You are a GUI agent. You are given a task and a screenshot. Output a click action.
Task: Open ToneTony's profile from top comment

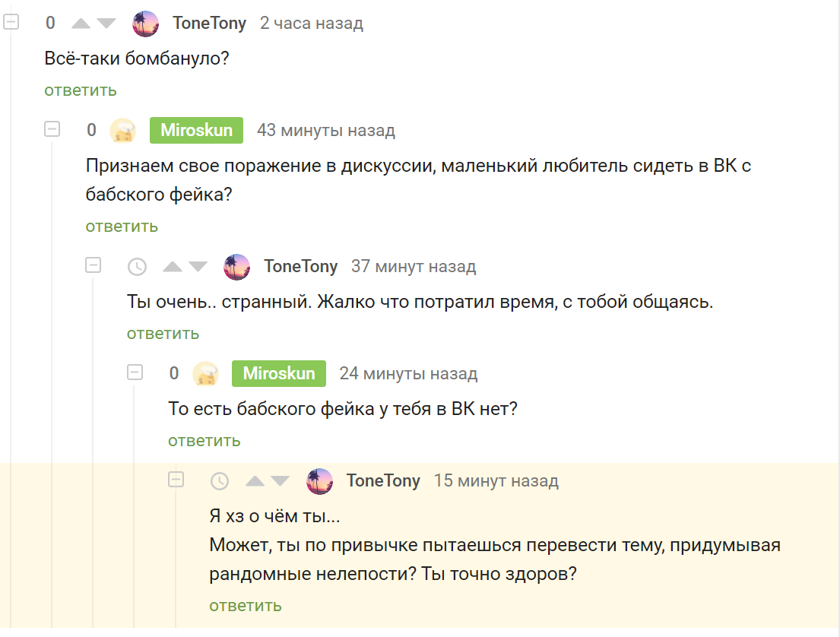209,23
